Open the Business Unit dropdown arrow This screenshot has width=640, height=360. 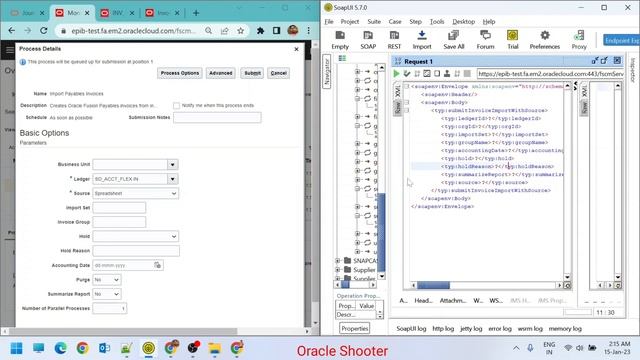[x=172, y=164]
